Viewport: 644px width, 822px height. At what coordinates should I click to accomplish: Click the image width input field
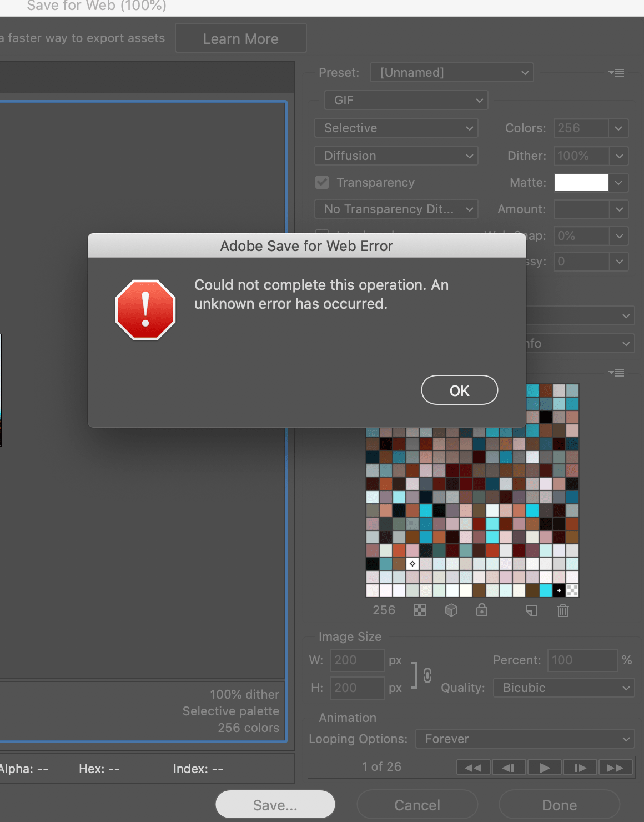(356, 660)
